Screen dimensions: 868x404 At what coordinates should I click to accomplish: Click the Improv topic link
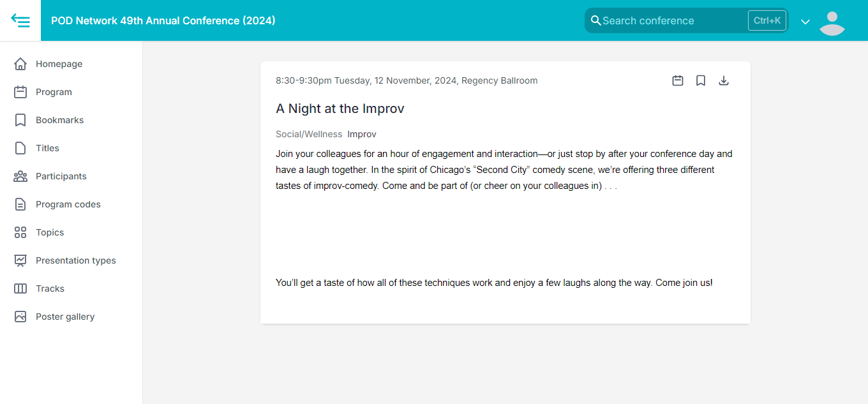(x=362, y=134)
